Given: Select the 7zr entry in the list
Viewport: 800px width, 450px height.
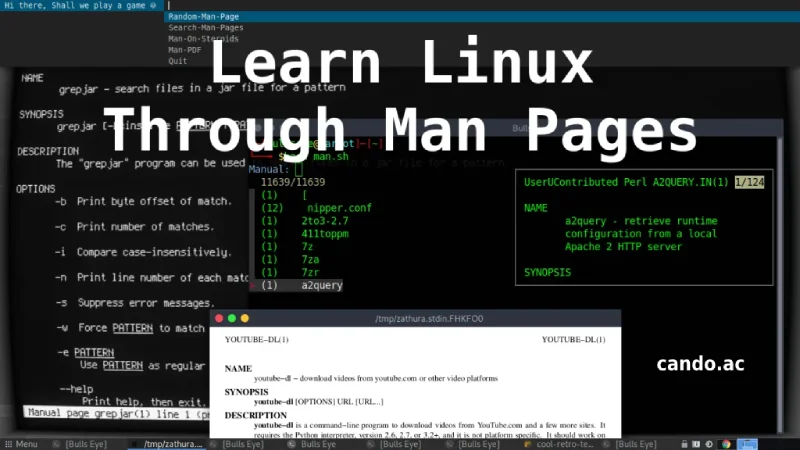Looking at the screenshot, I should 309,272.
